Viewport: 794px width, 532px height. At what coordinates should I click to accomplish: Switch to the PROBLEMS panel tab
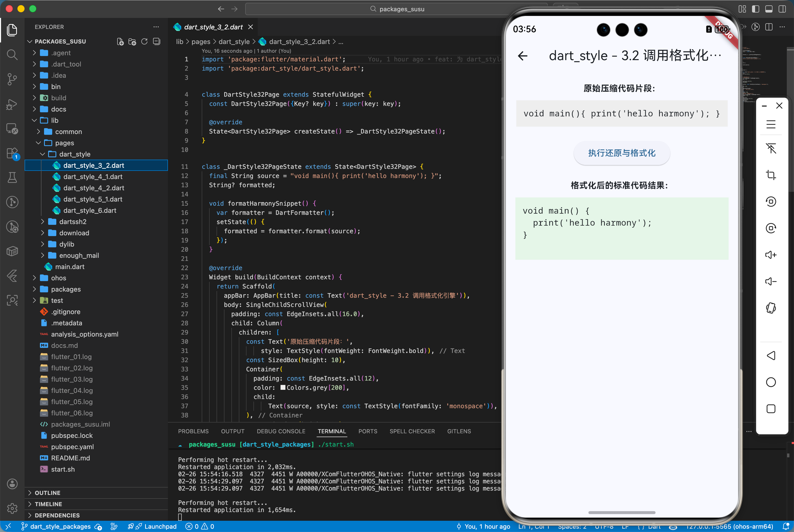(x=193, y=431)
